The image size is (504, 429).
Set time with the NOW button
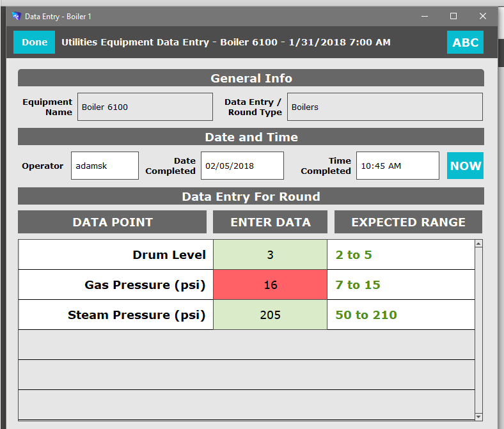coord(465,166)
